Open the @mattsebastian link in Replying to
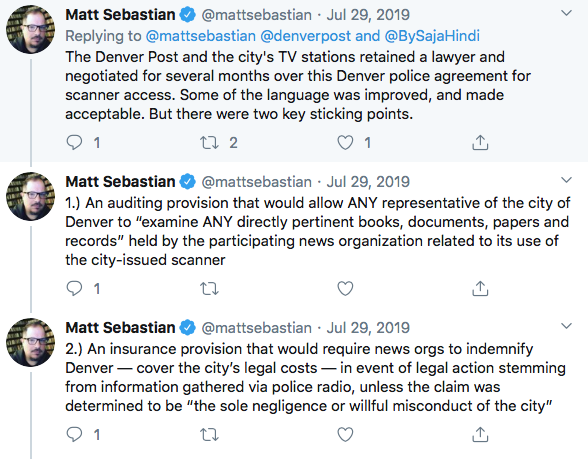Image resolution: width=588 pixels, height=461 pixels. pos(201,36)
